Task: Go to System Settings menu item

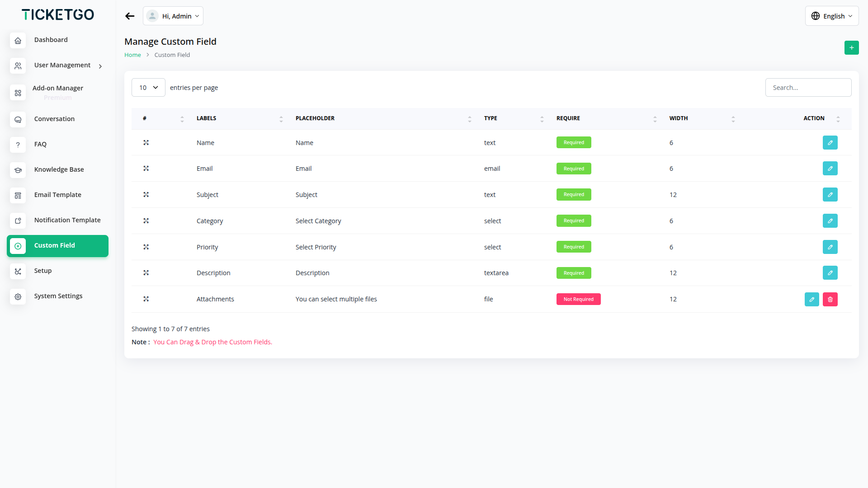Action: point(58,296)
